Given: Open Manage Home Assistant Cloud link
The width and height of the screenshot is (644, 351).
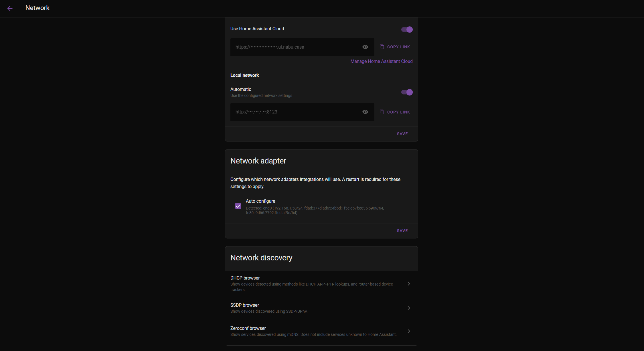Looking at the screenshot, I should tap(382, 61).
